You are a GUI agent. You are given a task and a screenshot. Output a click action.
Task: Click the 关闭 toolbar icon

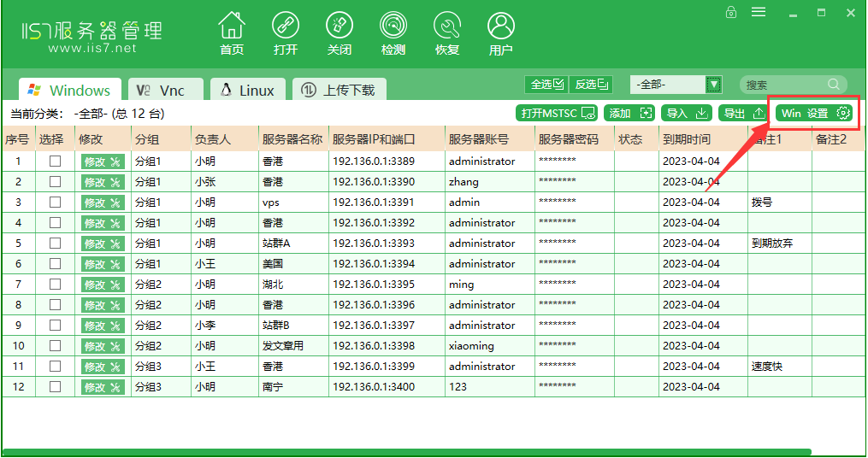tap(339, 33)
